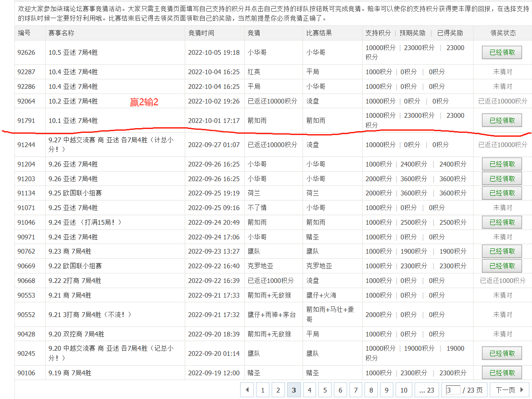Navigate to page 5

click(325, 390)
